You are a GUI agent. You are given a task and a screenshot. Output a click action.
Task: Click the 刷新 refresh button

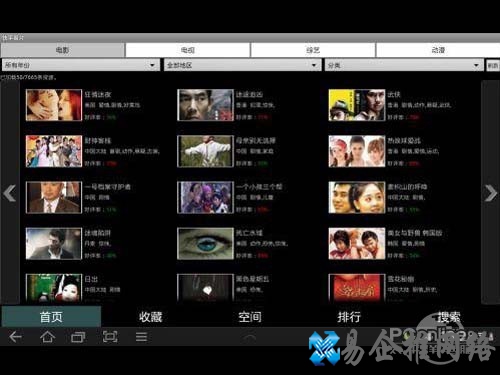click(492, 65)
